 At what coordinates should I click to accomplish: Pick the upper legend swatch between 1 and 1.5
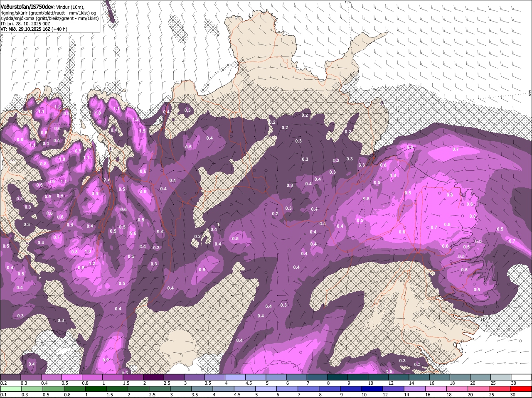(113, 377)
